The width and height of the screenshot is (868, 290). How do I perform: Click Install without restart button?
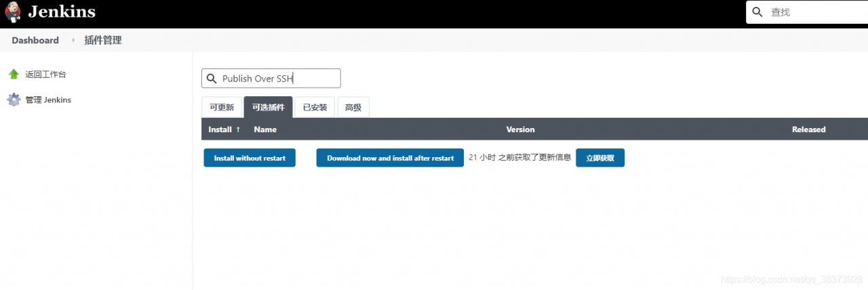(250, 158)
